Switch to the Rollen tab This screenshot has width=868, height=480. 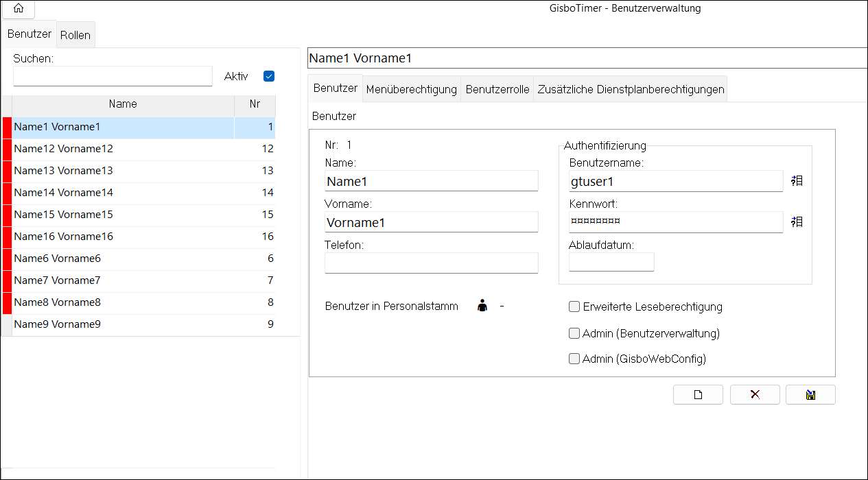75,35
